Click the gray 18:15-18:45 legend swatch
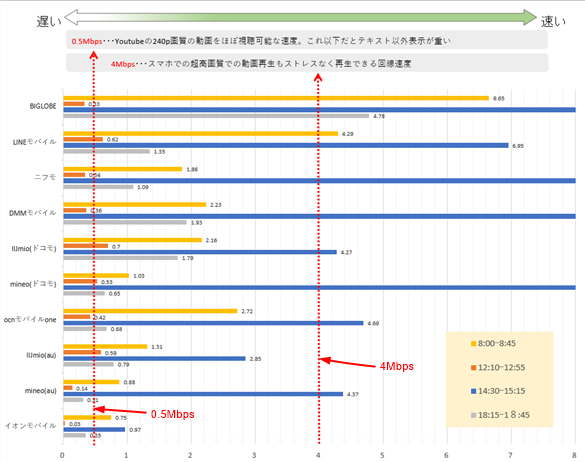Viewport: 585px width, 462px height. 473,415
